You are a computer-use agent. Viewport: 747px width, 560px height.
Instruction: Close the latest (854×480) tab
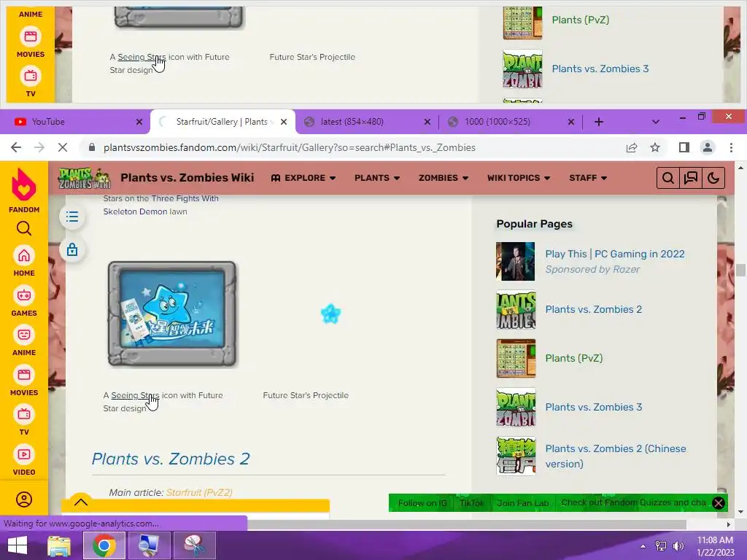(x=427, y=122)
